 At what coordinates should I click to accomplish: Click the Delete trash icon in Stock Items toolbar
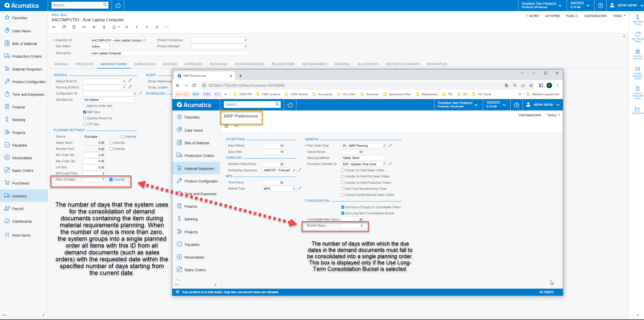click(104, 27)
